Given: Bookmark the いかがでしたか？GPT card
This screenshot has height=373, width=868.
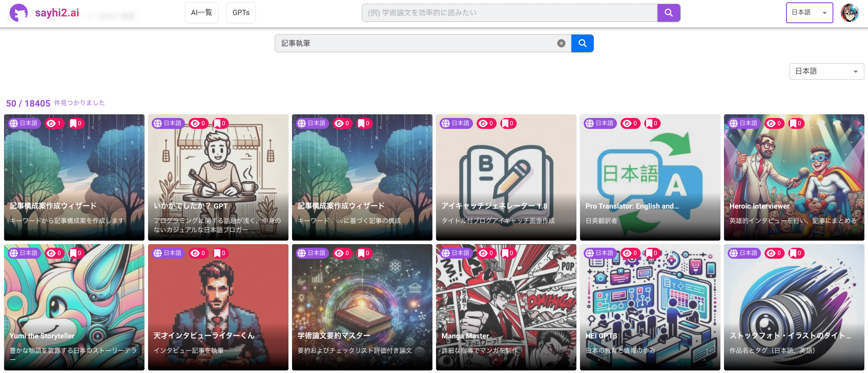Looking at the screenshot, I should (220, 123).
